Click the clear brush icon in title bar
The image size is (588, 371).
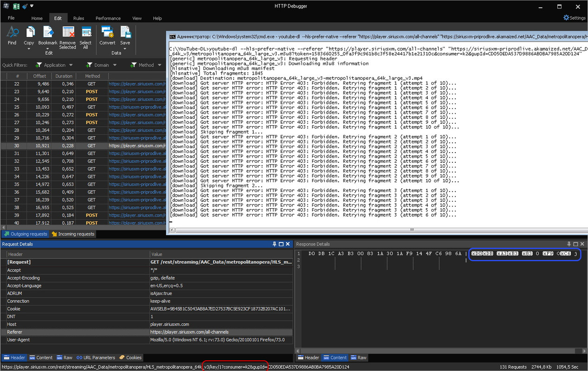[x=25, y=6]
